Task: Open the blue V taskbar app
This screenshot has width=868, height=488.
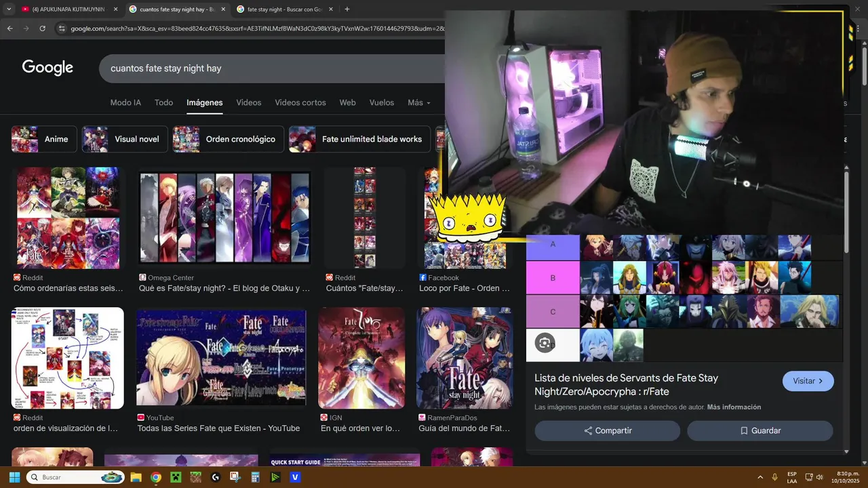Action: tap(295, 477)
